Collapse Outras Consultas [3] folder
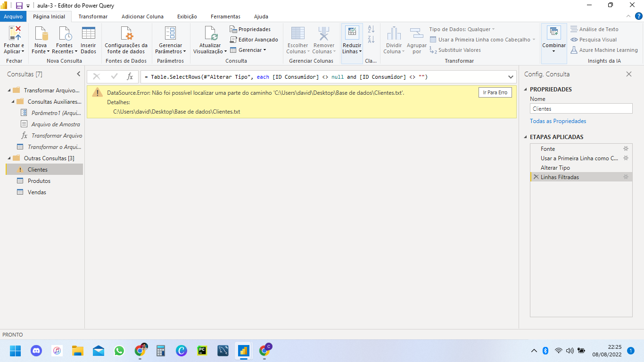The height and width of the screenshot is (362, 644). pos(9,158)
